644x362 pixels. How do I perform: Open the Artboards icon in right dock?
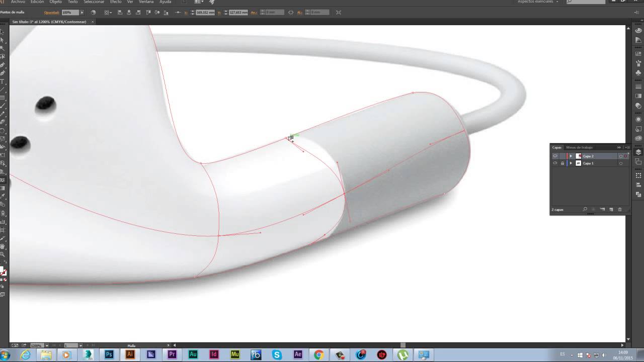[x=638, y=162]
